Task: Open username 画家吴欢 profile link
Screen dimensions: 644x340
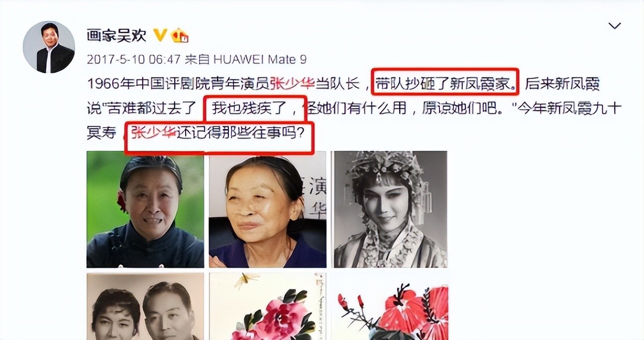Action: click(117, 36)
